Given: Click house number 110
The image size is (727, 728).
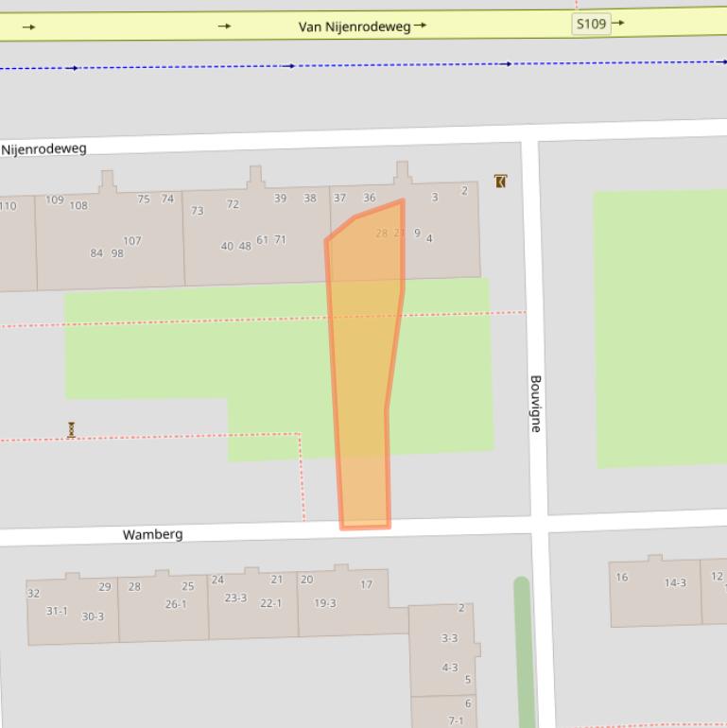Looking at the screenshot, I should [x=8, y=206].
